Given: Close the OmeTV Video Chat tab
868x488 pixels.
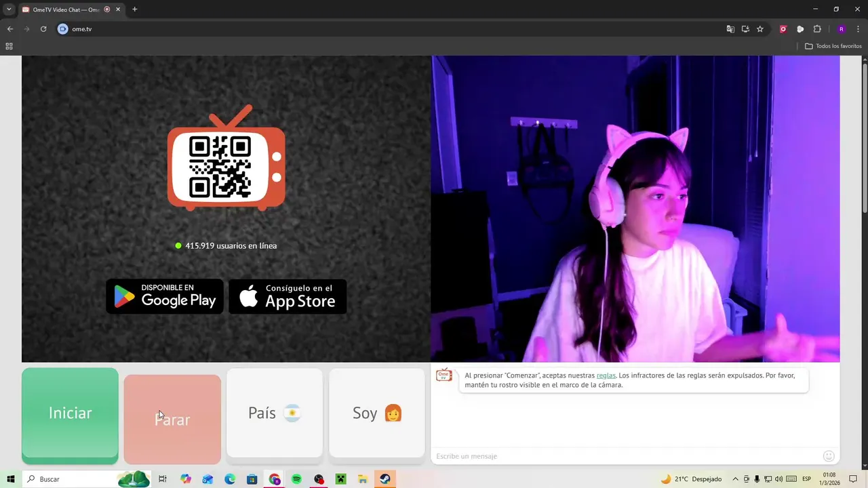Looking at the screenshot, I should tap(118, 9).
